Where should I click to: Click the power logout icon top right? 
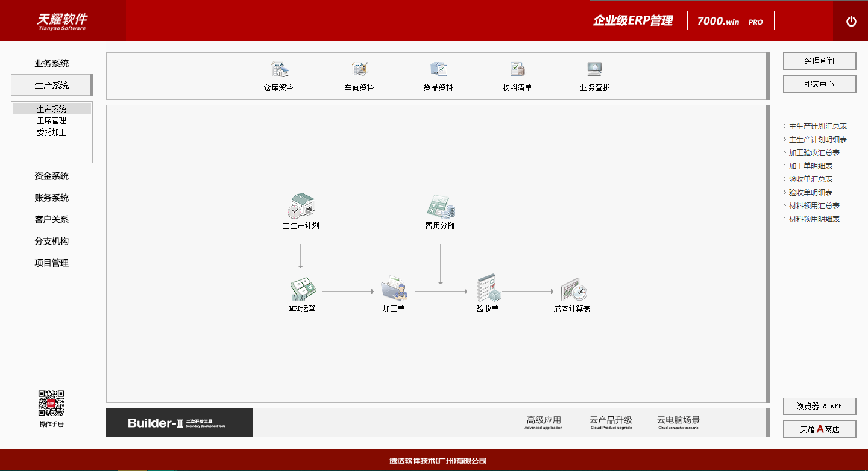tap(851, 20)
